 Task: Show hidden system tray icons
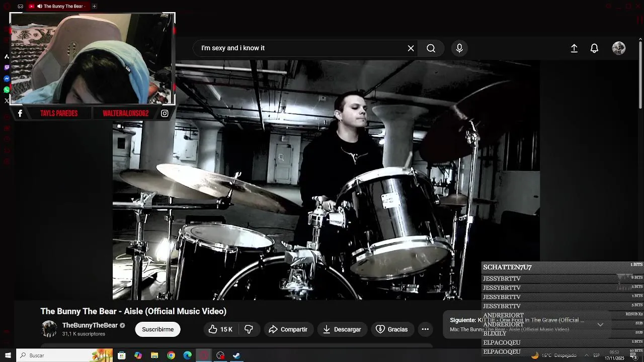tap(586, 355)
